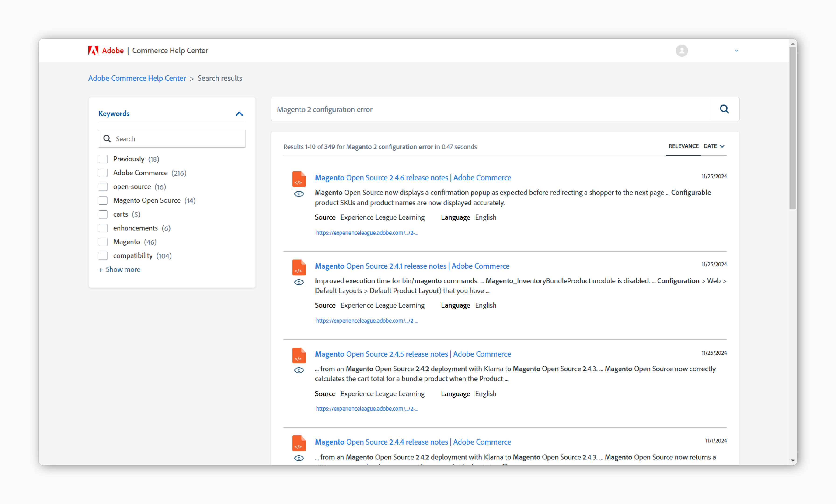Click file icon for 2.4.6 release notes
The image size is (836, 504).
click(299, 179)
